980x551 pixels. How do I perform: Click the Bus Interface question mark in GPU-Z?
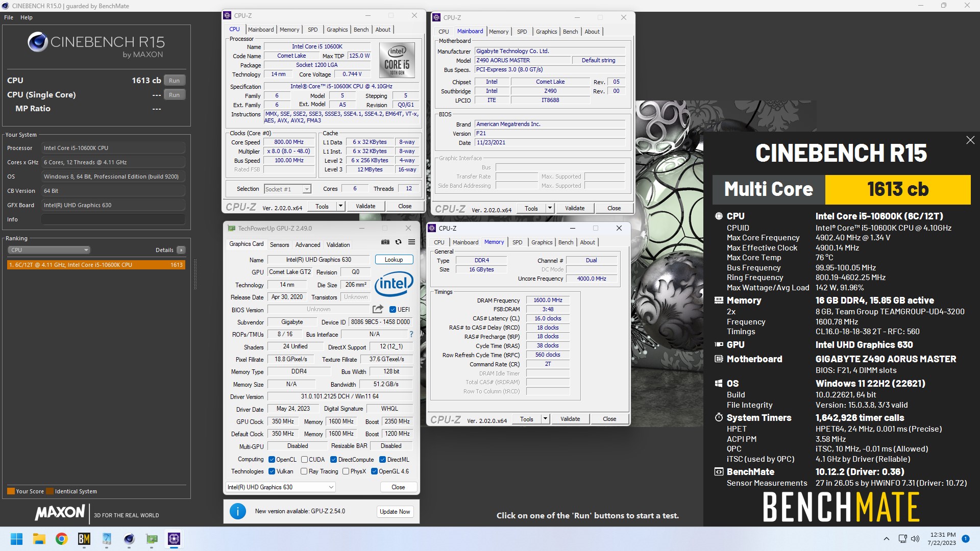point(411,334)
